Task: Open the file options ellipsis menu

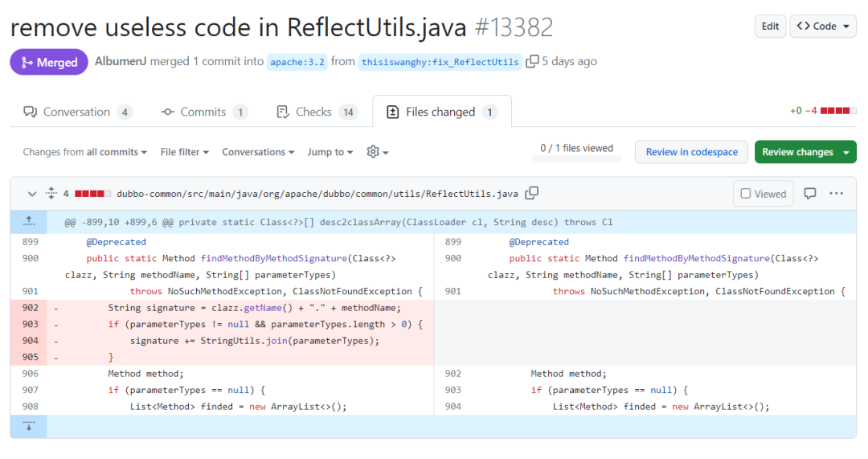Action: [836, 193]
